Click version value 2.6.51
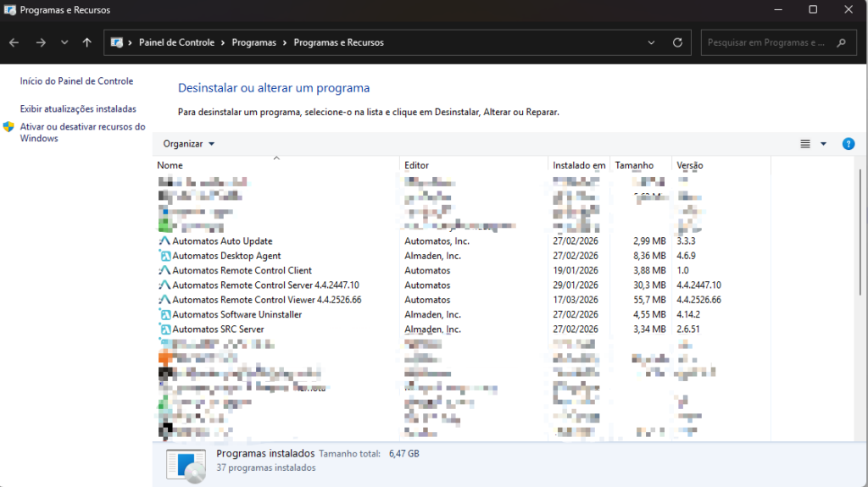 coord(688,329)
